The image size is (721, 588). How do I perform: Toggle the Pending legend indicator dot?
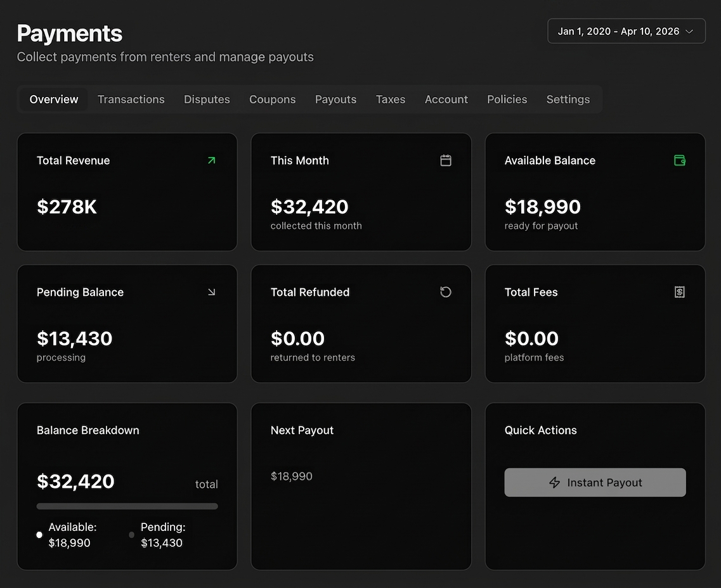point(132,535)
